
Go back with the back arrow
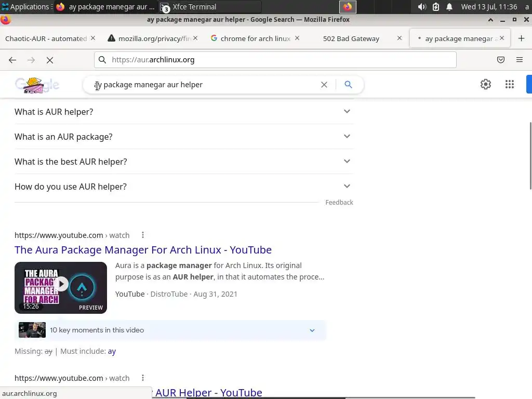(x=12, y=60)
